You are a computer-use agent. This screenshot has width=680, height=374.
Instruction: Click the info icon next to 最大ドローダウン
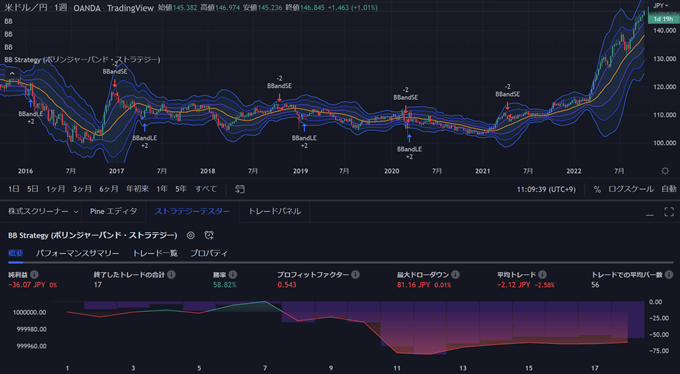pos(455,275)
